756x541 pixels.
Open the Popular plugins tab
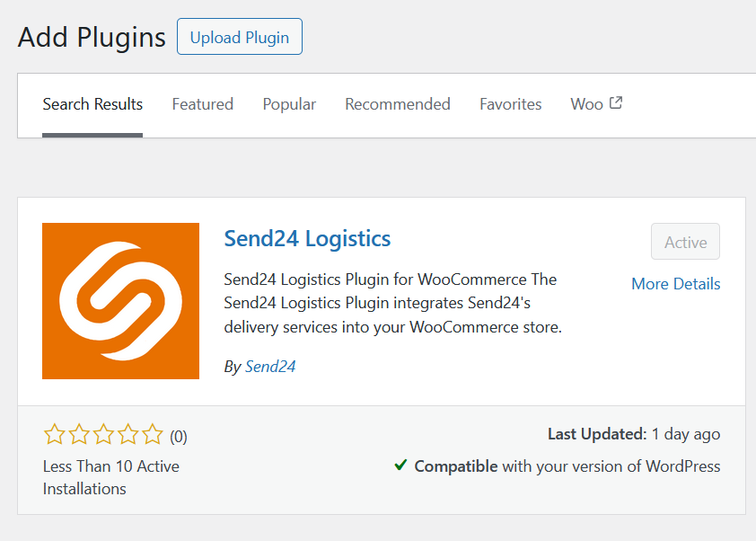[x=289, y=104]
